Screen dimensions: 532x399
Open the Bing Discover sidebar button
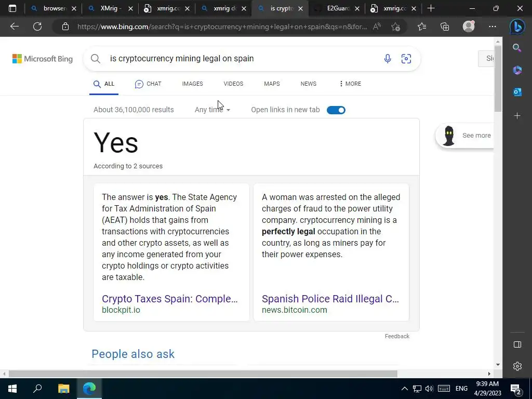pos(517,26)
